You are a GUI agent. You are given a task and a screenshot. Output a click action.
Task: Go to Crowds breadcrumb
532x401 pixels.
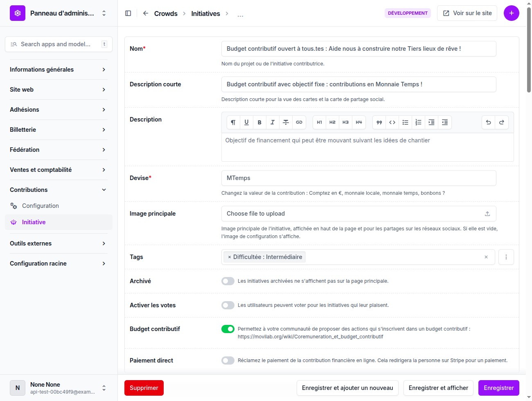[x=166, y=14]
